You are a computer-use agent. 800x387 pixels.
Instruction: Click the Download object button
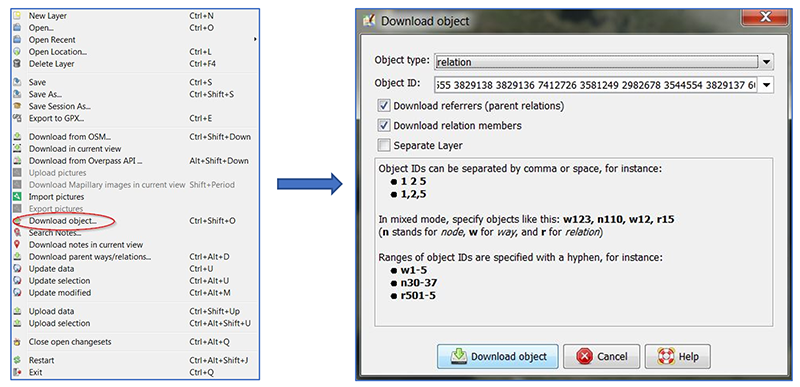pos(497,356)
